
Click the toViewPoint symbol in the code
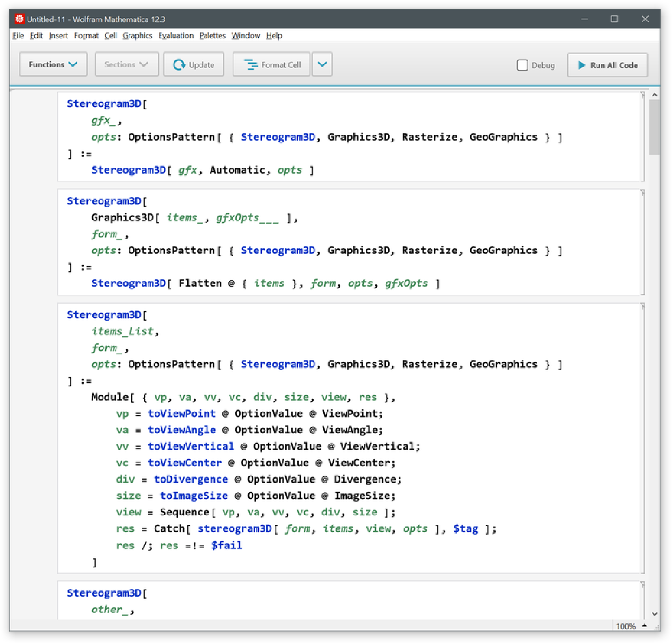point(181,413)
